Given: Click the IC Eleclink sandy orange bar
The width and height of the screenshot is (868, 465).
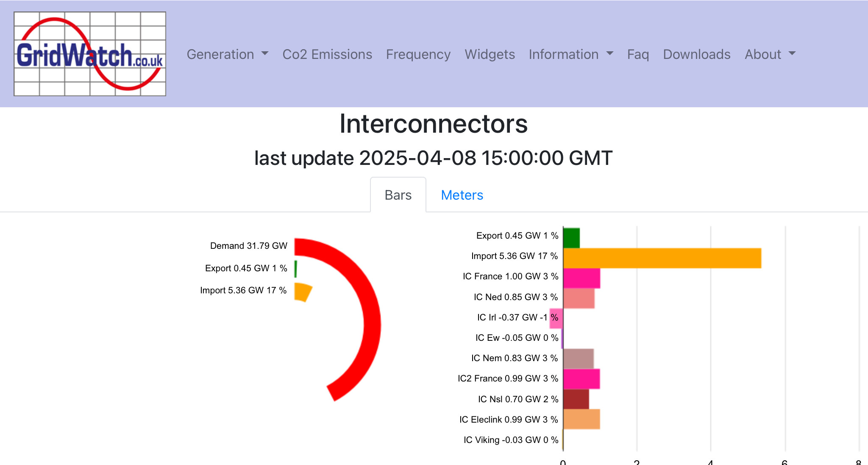Looking at the screenshot, I should point(581,419).
